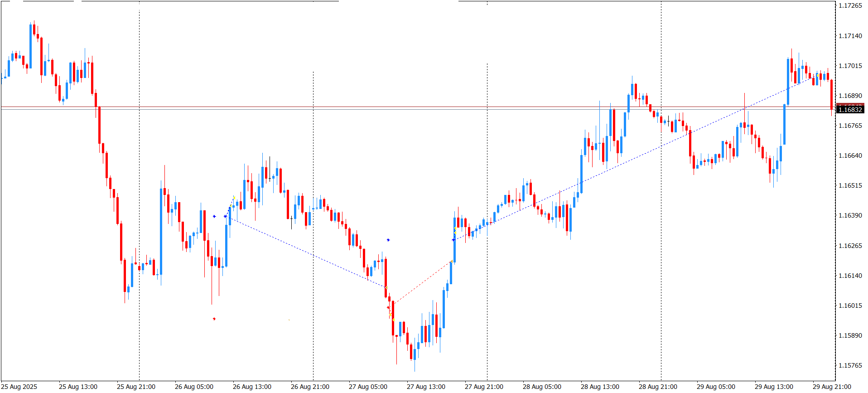Click the 28 Aug 13:00 time label
Image resolution: width=868 pixels, height=393 pixels.
[600, 387]
